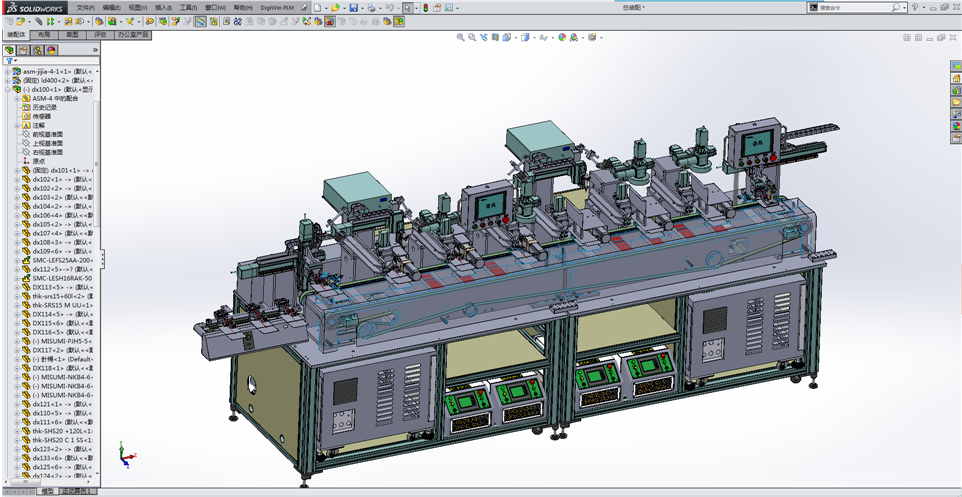
Task: Expand the ASM-4 mates folder
Action: coord(17,99)
